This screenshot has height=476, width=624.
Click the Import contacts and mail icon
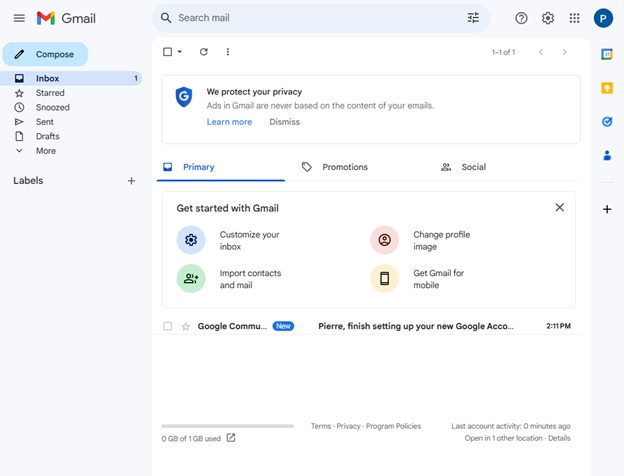point(191,278)
